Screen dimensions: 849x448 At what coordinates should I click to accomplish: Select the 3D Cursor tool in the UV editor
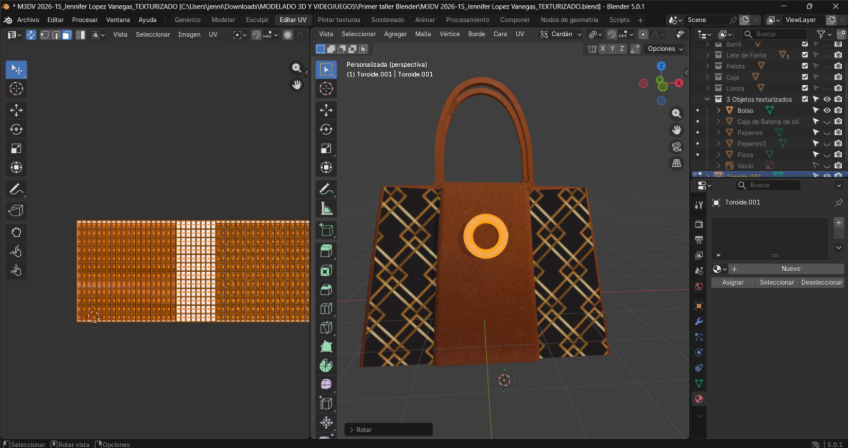point(17,89)
